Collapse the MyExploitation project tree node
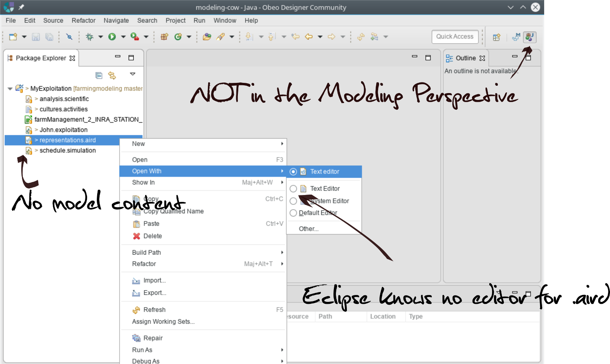The height and width of the screenshot is (364, 610). click(10, 89)
